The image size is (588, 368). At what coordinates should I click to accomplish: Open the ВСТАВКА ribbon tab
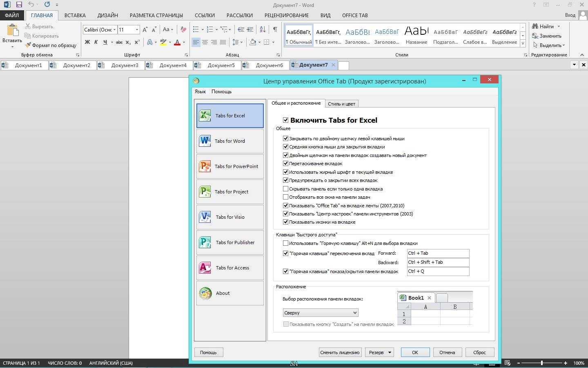(x=75, y=16)
